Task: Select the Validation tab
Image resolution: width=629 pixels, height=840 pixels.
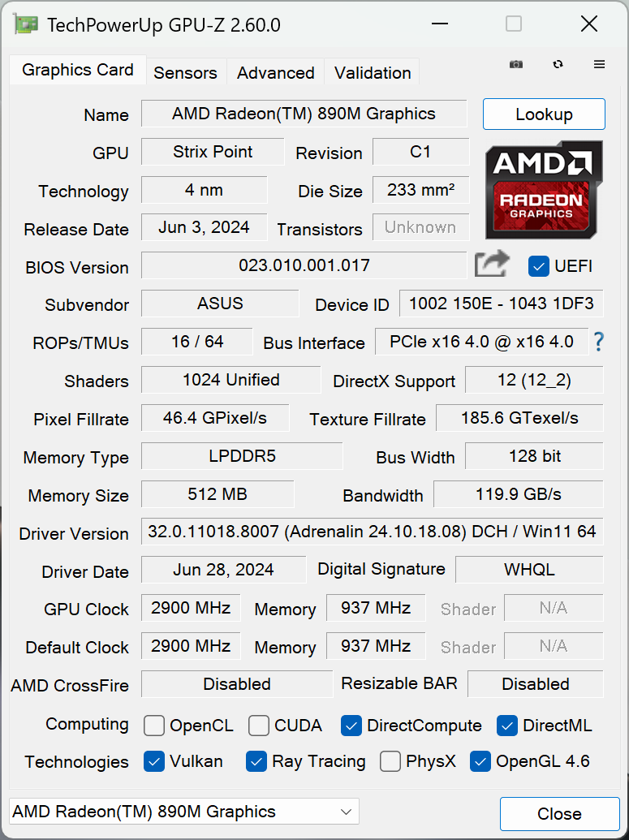Action: pyautogui.click(x=372, y=72)
